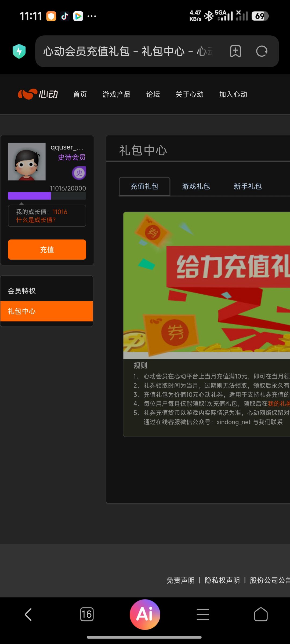Open 论坛 navigation item
This screenshot has width=290, height=644.
pos(153,94)
